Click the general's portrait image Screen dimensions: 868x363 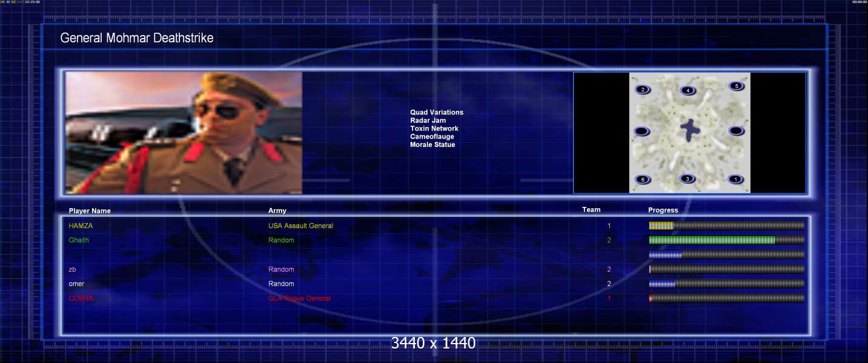coord(184,133)
